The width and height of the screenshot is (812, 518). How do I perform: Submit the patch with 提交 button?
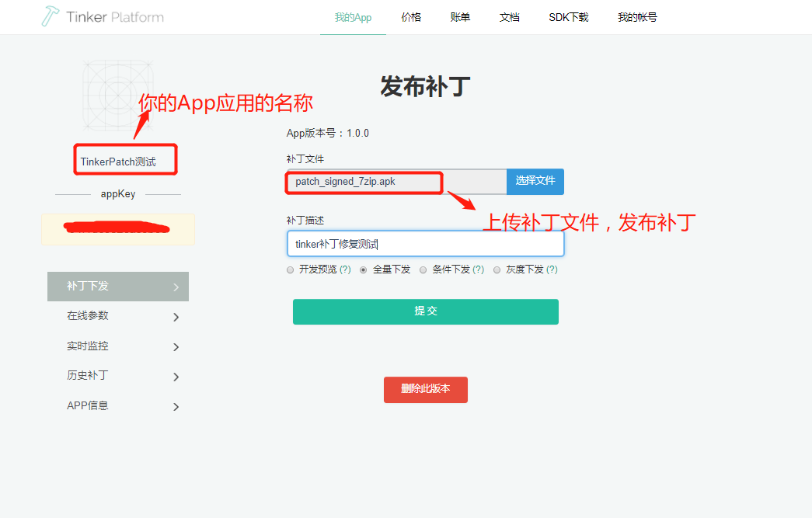pos(426,311)
